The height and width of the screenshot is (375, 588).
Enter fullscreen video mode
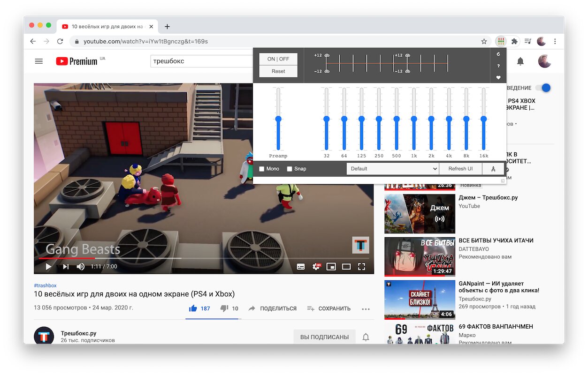(361, 266)
